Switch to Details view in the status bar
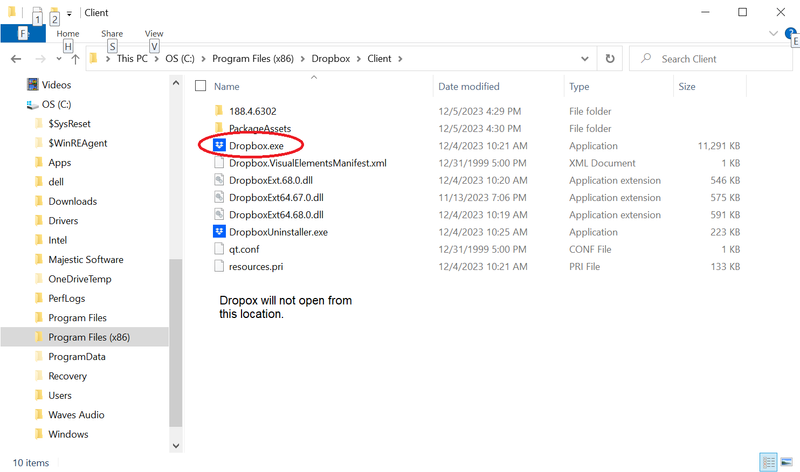Viewport: 800px width, 472px height. coord(768,462)
